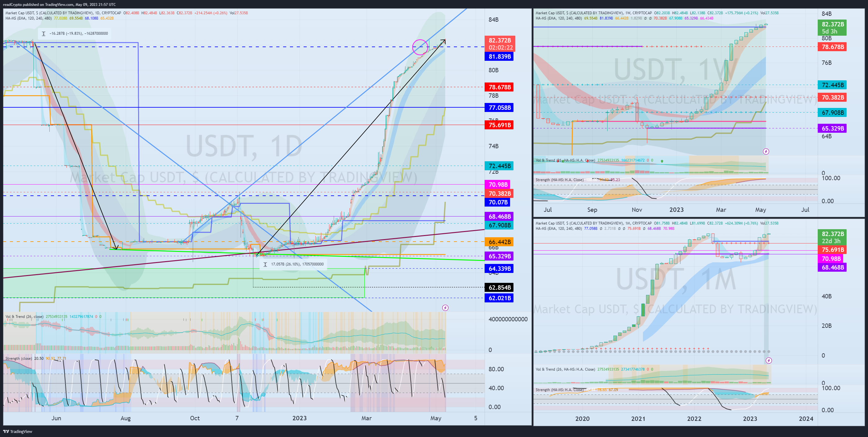The height and width of the screenshot is (437, 868).
Task: Click the 2022 label on 1M time axis
Action: pyautogui.click(x=694, y=419)
